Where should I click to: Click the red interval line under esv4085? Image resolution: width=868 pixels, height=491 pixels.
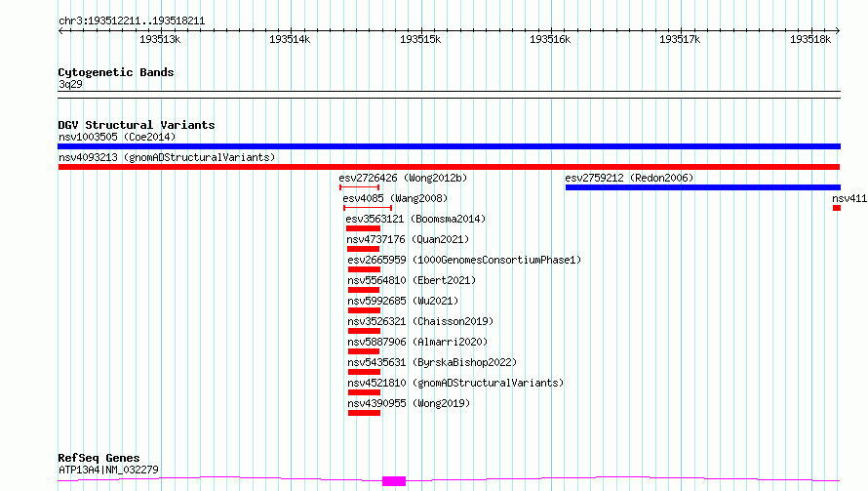(368, 208)
